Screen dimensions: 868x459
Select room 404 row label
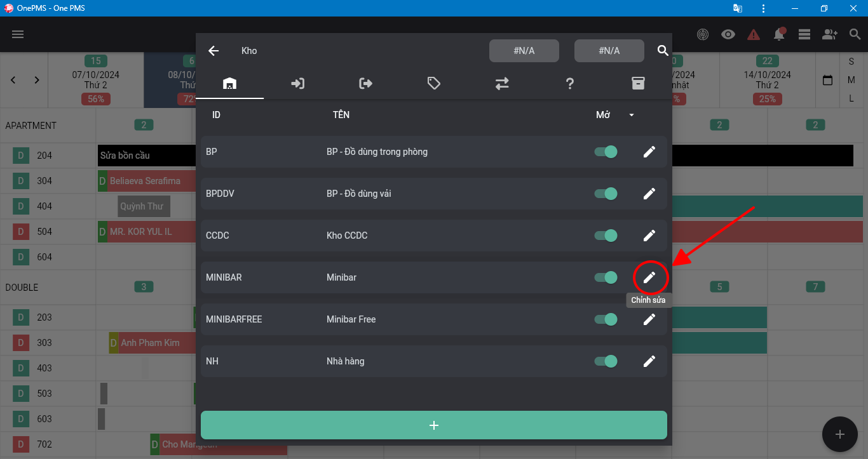(x=44, y=206)
